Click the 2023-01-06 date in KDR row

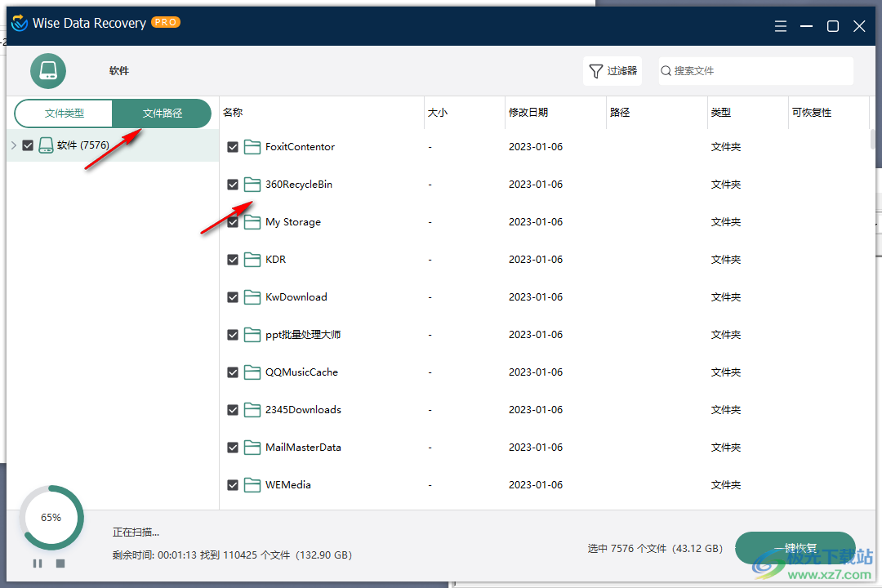(536, 260)
